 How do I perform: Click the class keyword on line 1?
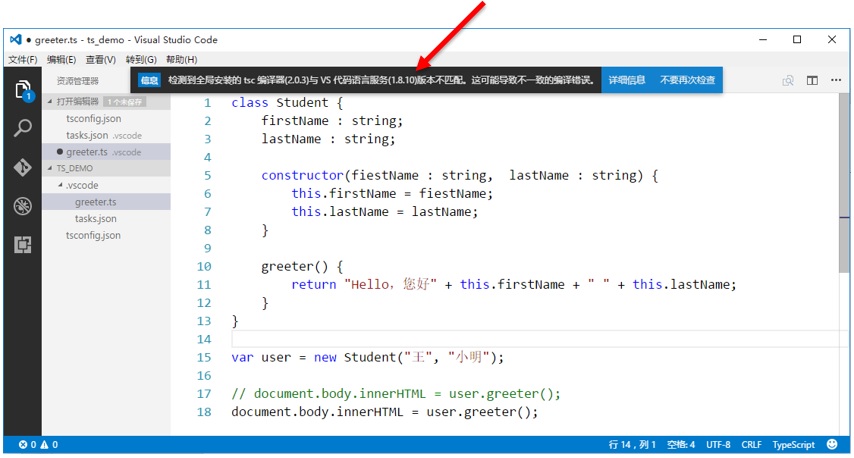(249, 102)
